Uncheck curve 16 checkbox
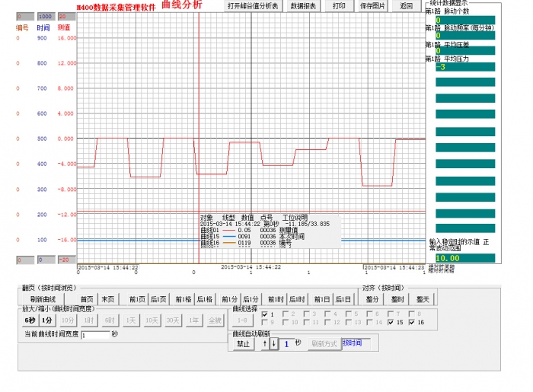Image resolution: width=533 pixels, height=392 pixels. coord(412,323)
